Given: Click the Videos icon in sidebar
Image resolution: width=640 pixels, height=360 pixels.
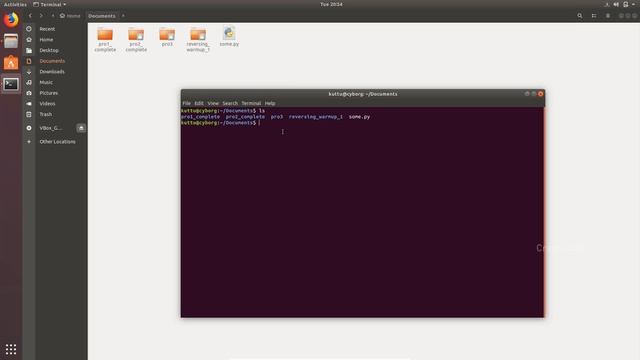Looking at the screenshot, I should pyautogui.click(x=29, y=104).
